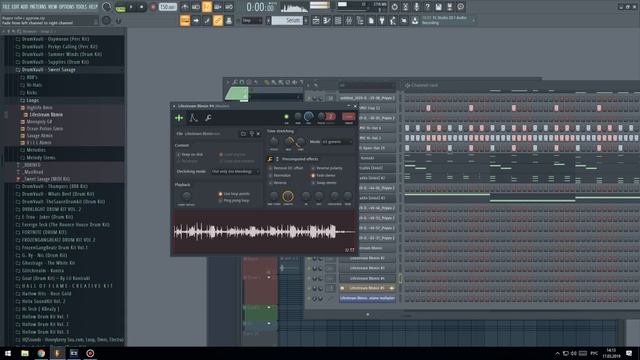Toggle Reverse option in precomputed effects
The width and height of the screenshot is (640, 360).
pyautogui.click(x=278, y=183)
